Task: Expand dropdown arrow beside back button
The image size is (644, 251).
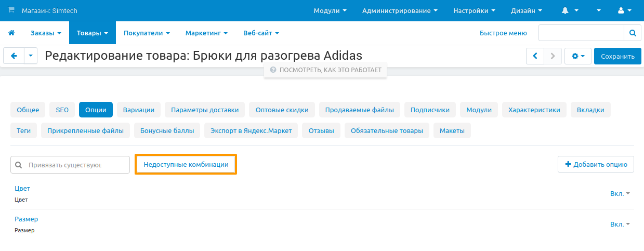Action: click(31, 56)
